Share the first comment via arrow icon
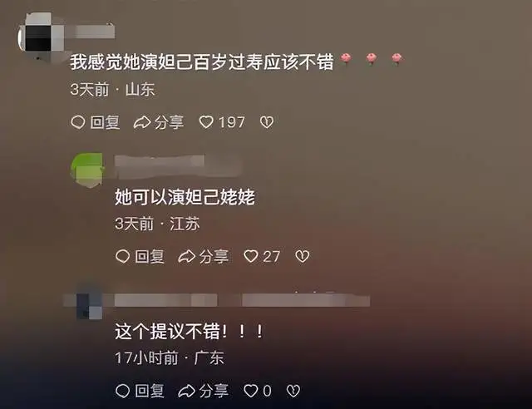Image resolution: width=532 pixels, height=409 pixels. click(142, 122)
